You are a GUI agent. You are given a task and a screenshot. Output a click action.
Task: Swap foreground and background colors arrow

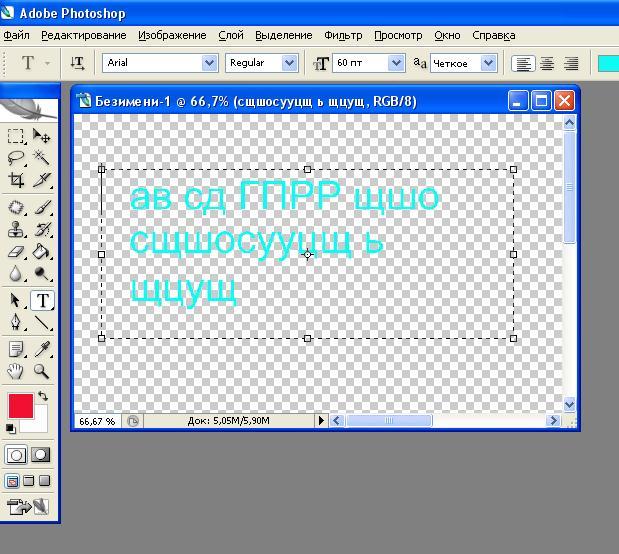pos(43,396)
